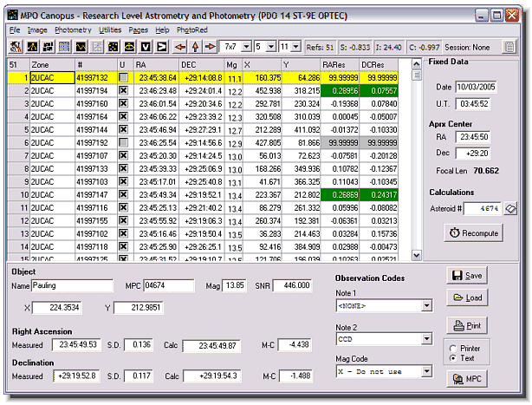Expand the Note 1 dropdown
The width and height of the screenshot is (532, 405).
(x=427, y=306)
